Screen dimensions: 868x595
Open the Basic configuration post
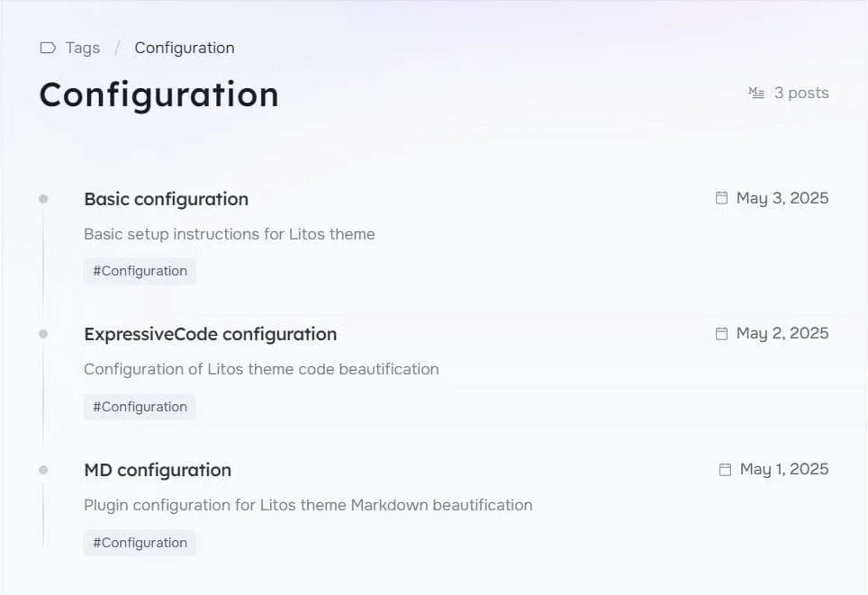pos(166,199)
